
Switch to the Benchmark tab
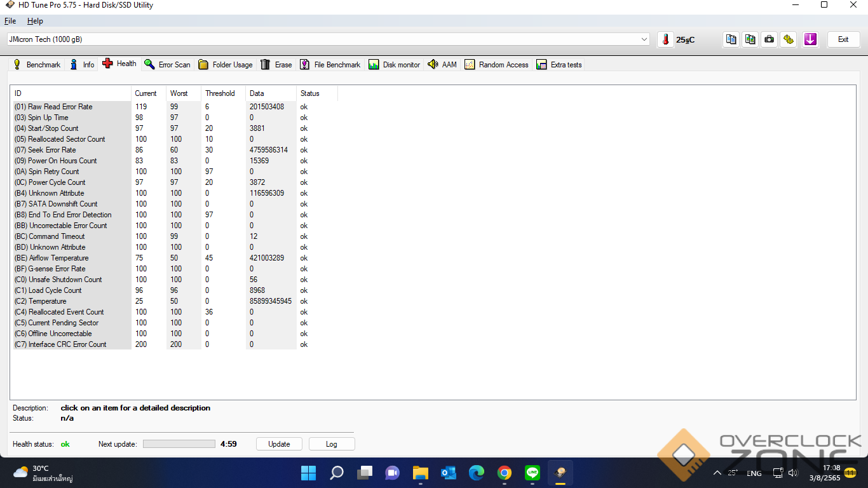click(x=37, y=65)
